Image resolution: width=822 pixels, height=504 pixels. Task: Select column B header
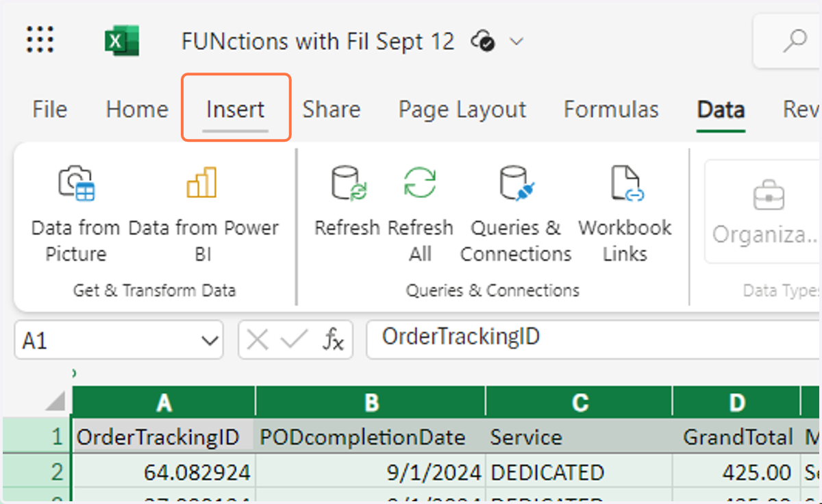coord(371,402)
